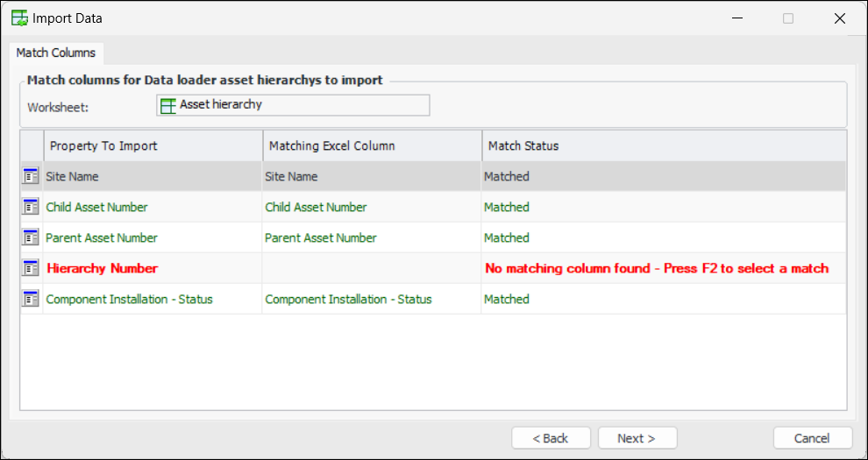Switch to the Match Columns tab
This screenshot has height=460, width=868.
tap(56, 53)
